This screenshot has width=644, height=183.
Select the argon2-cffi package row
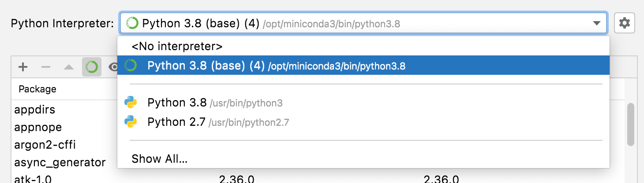[42, 145]
